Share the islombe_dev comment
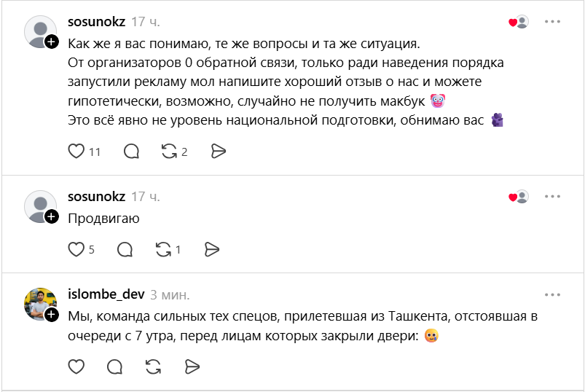Image resolution: width=585 pixels, height=392 pixels. (192, 366)
